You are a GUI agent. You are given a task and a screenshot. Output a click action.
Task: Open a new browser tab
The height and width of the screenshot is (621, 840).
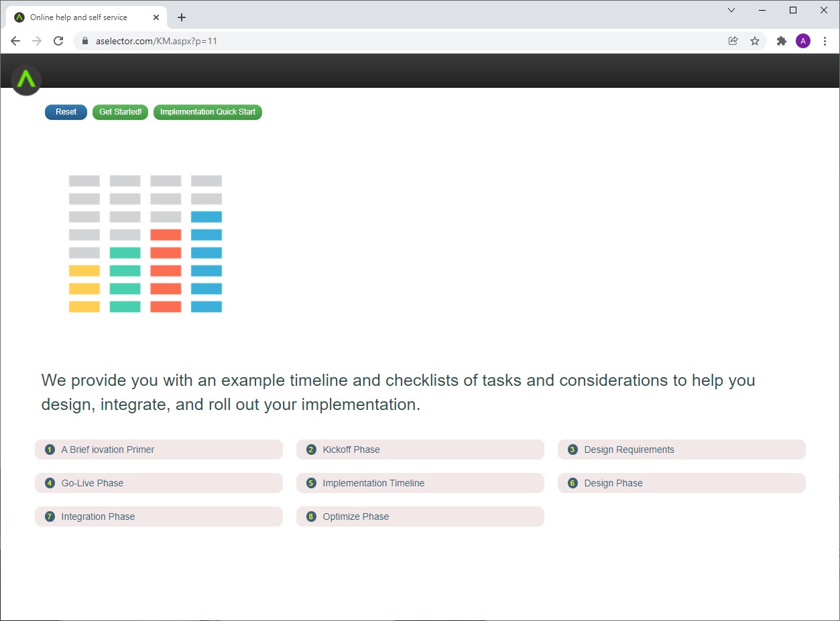pos(182,17)
